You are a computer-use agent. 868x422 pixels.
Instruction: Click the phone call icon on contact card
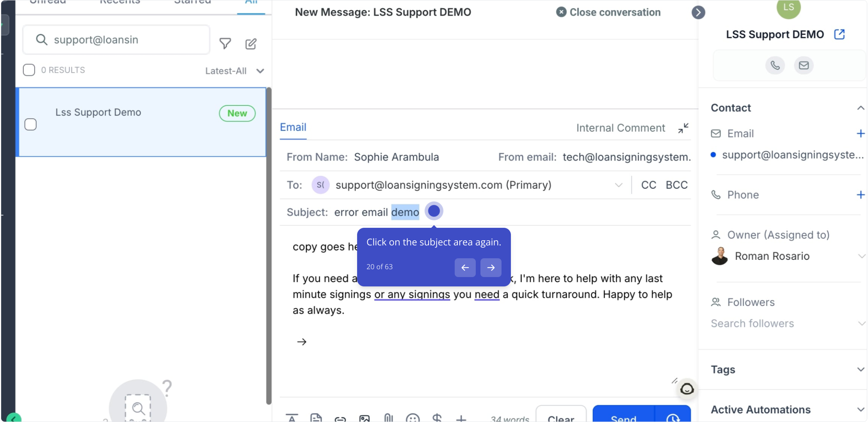pos(775,65)
